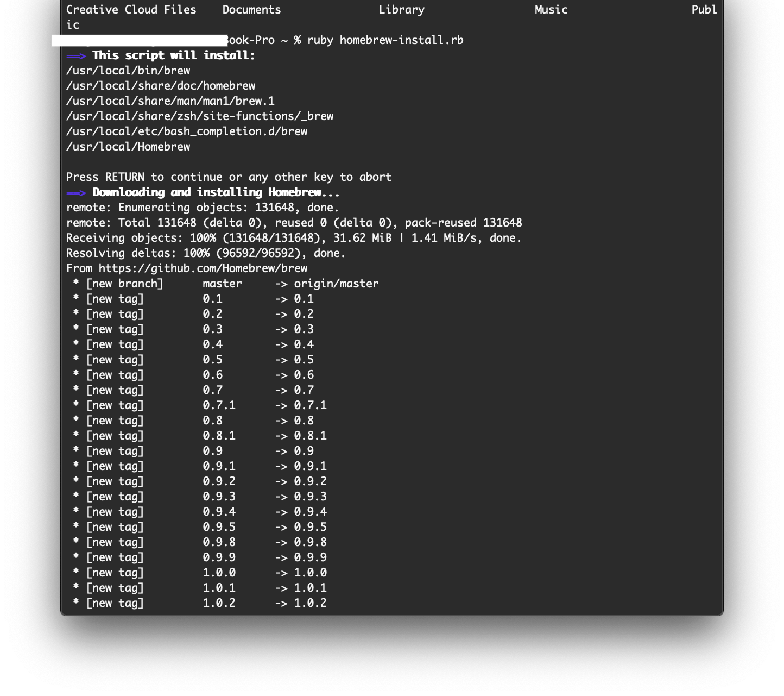Click the new tag 0.9.9 row
784x696 pixels.
pos(200,557)
